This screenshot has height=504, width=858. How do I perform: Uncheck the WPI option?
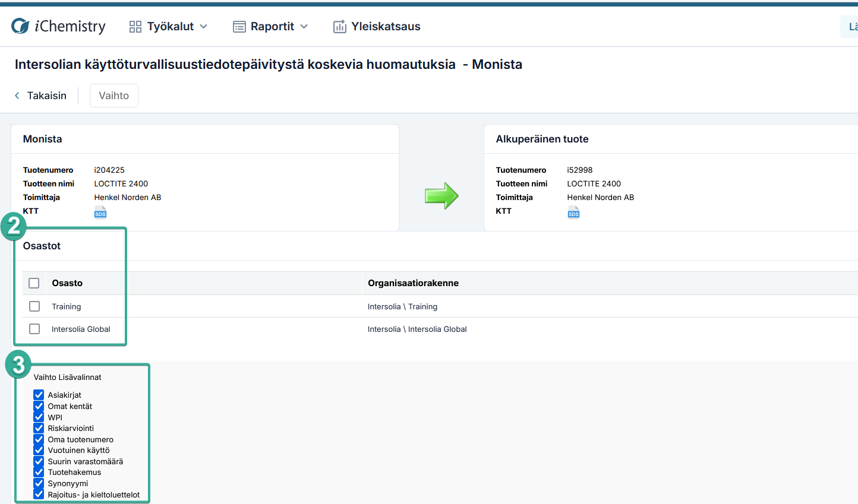pos(39,417)
